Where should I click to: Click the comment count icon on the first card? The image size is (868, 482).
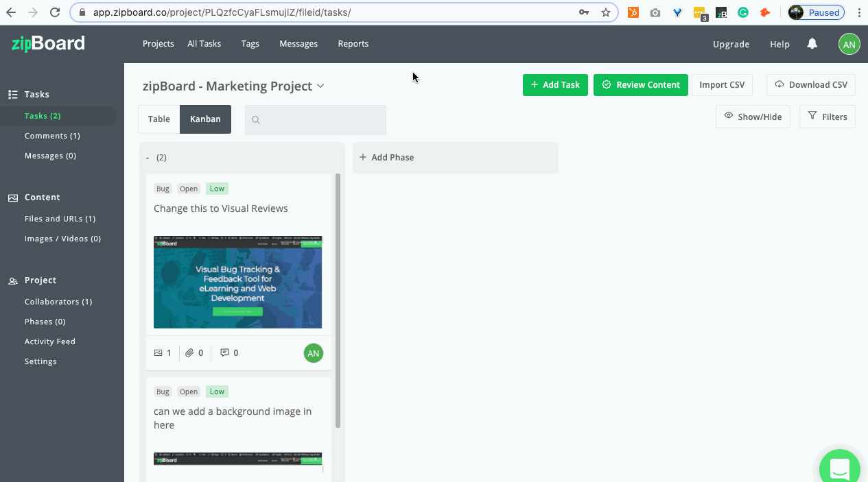224,353
